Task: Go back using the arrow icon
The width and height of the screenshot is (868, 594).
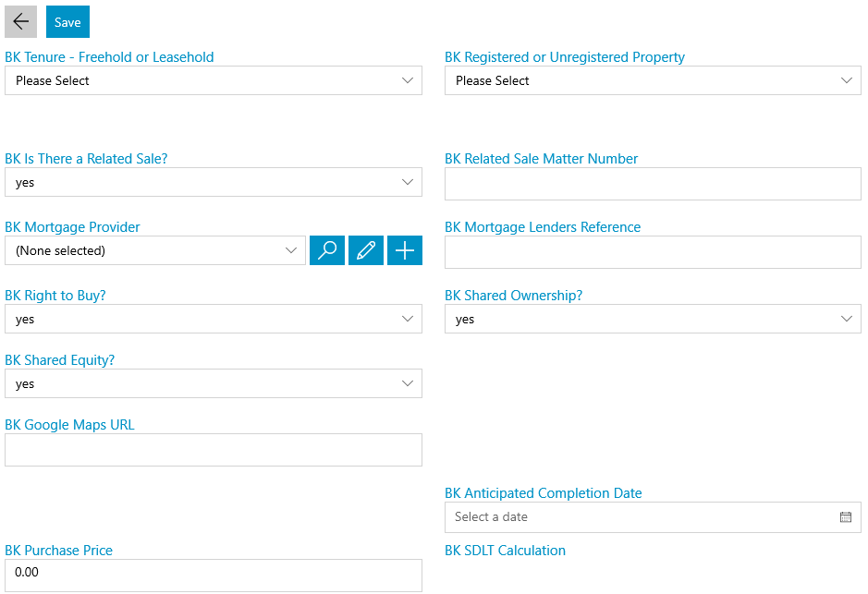Action: (x=20, y=22)
